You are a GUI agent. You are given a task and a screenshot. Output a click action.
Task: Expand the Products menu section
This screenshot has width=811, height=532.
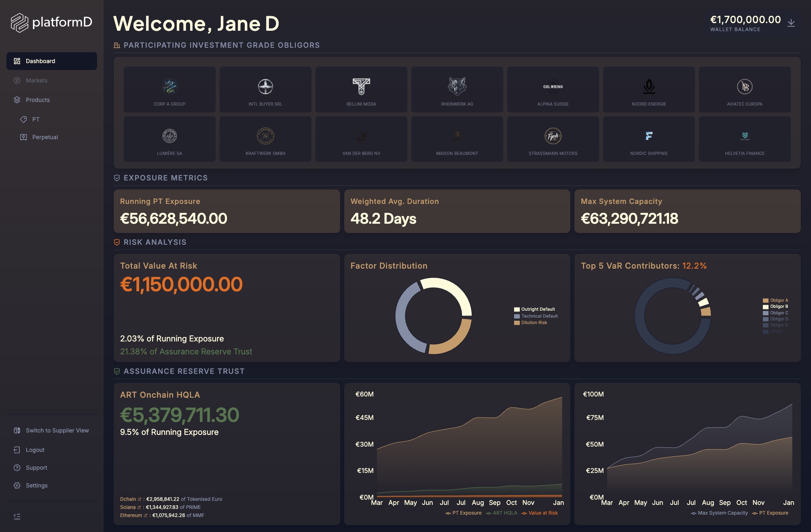(38, 100)
